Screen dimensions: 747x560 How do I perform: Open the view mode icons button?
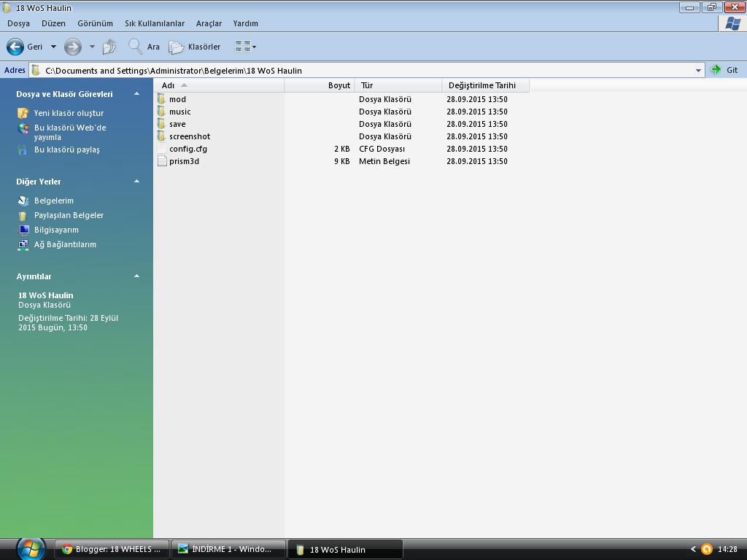(x=242, y=46)
